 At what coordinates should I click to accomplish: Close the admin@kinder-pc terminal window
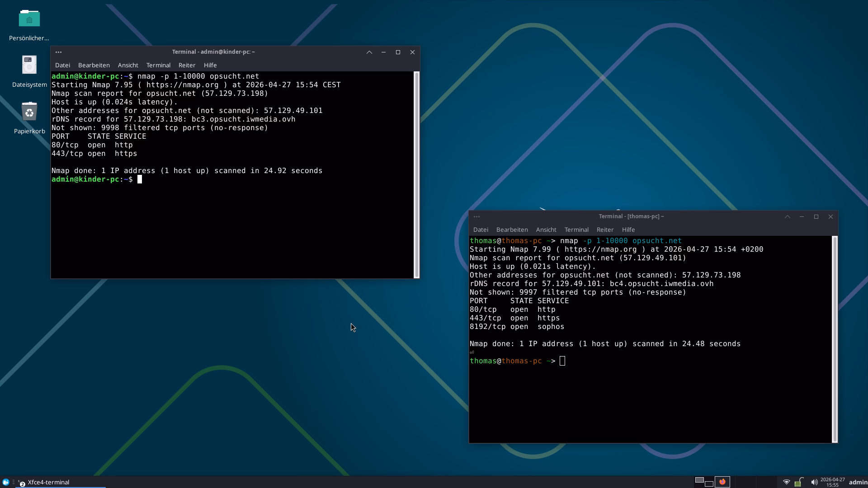click(412, 52)
